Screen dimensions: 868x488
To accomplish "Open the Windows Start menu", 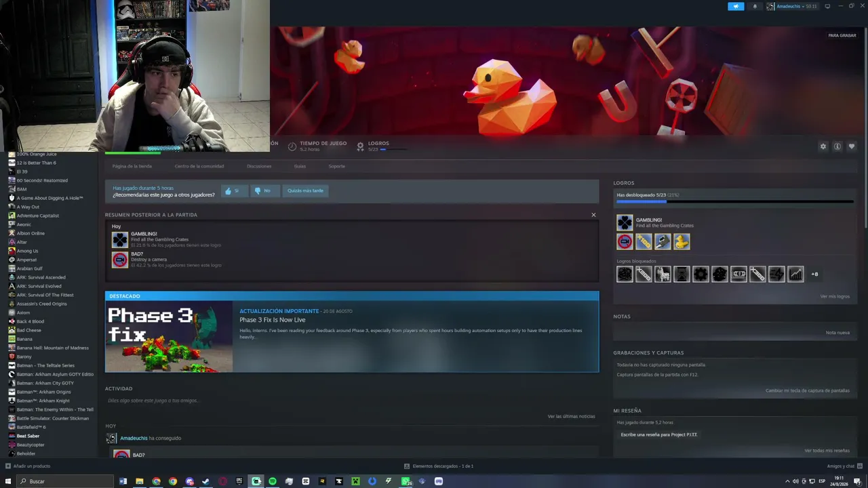I will (x=8, y=481).
